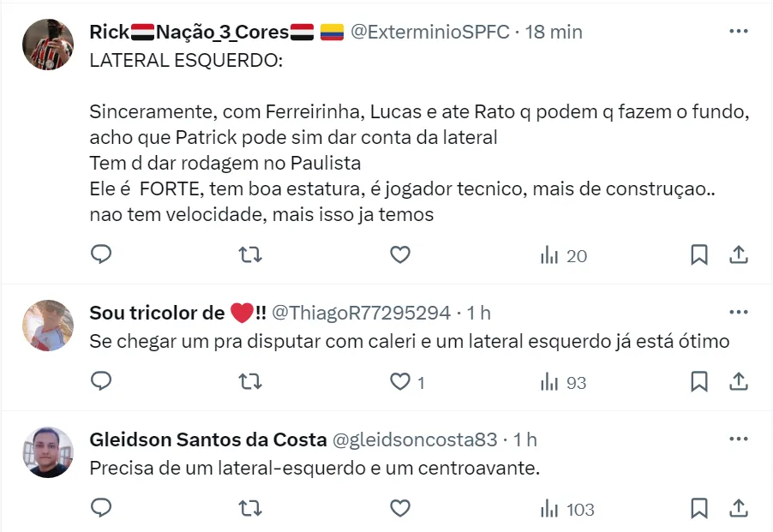Open more options for Rick's tweet
This screenshot has height=532, width=773.
738,32
